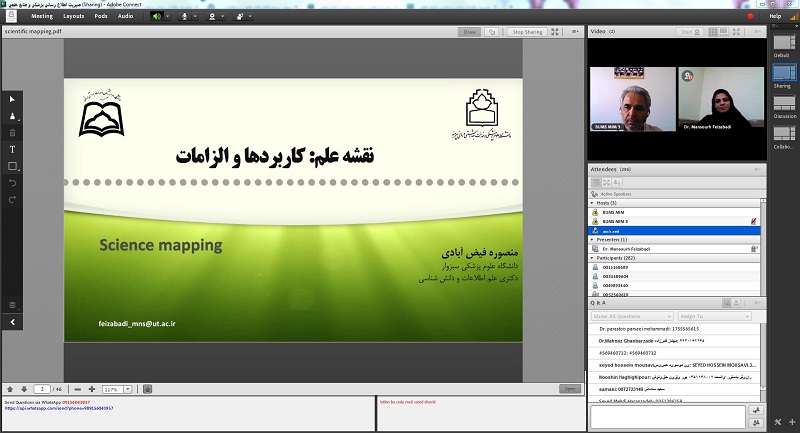Image resolution: width=800 pixels, height=433 pixels.
Task: Open the Video pod options menu
Action: [758, 32]
